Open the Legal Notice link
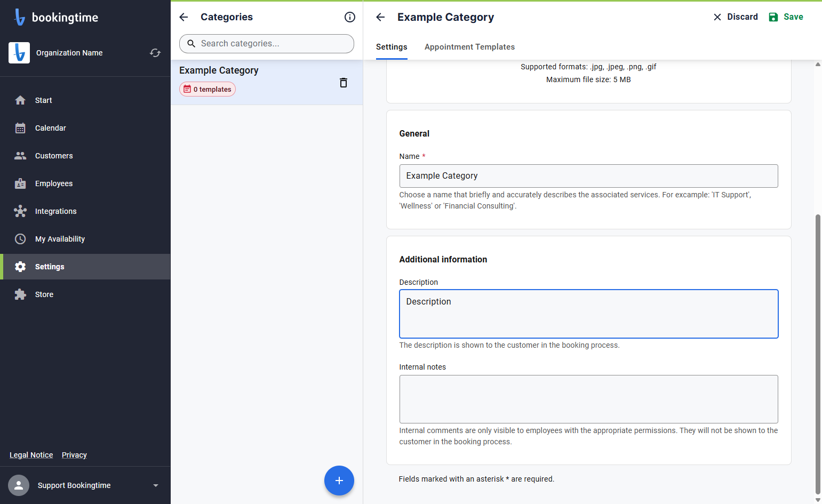The height and width of the screenshot is (504, 822). (x=31, y=455)
